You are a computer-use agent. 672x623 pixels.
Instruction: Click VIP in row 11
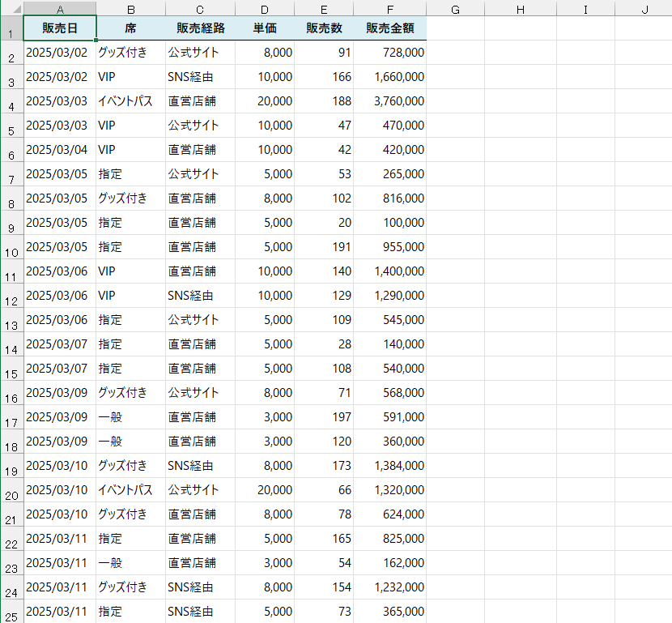pos(130,271)
